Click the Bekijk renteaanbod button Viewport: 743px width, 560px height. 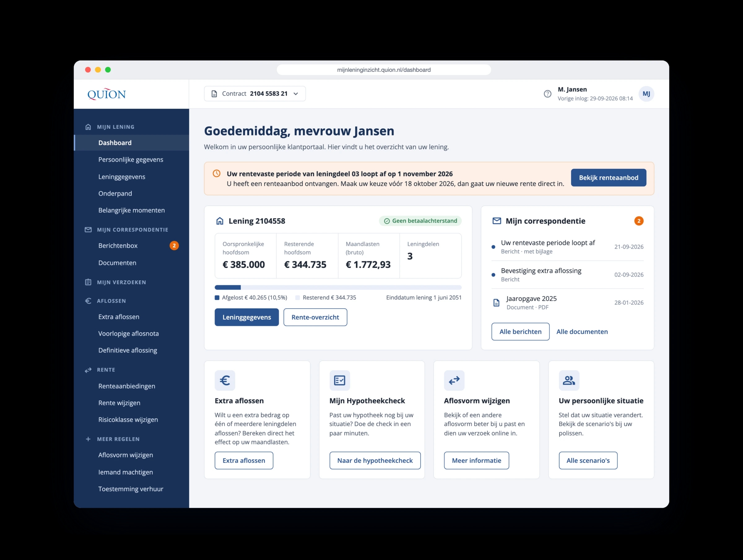click(x=608, y=178)
